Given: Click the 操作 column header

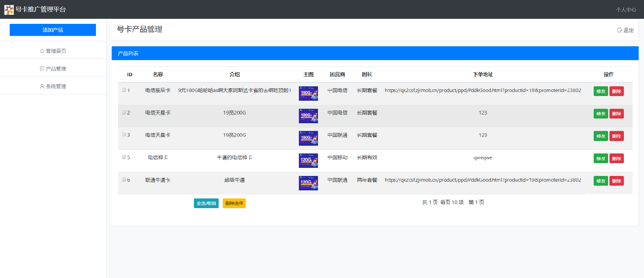Looking at the screenshot, I should (x=608, y=75).
